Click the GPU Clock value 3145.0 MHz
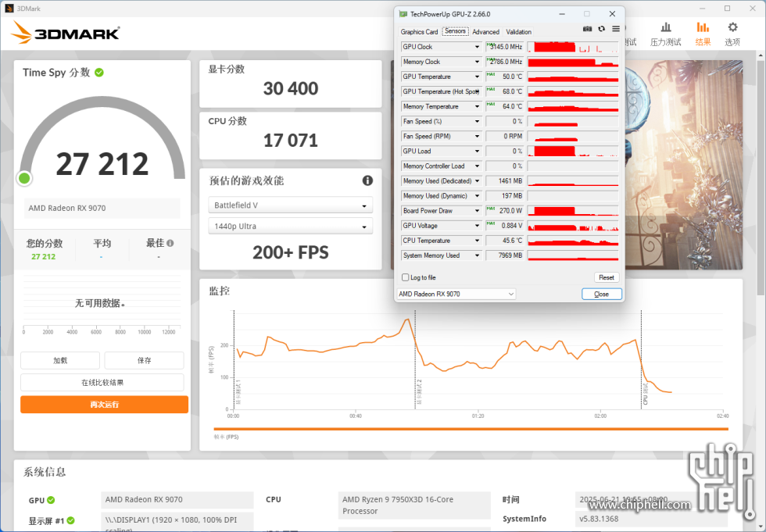The image size is (766, 532). pos(506,47)
